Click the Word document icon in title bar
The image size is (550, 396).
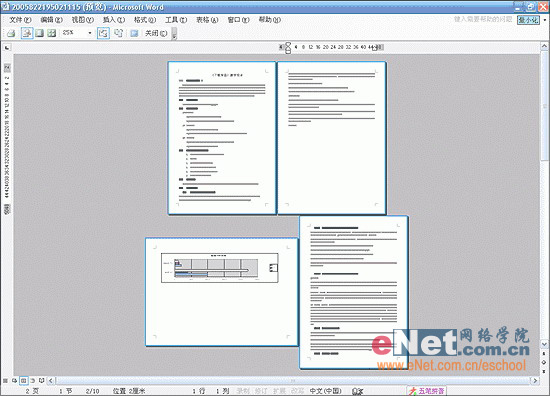(6, 7)
